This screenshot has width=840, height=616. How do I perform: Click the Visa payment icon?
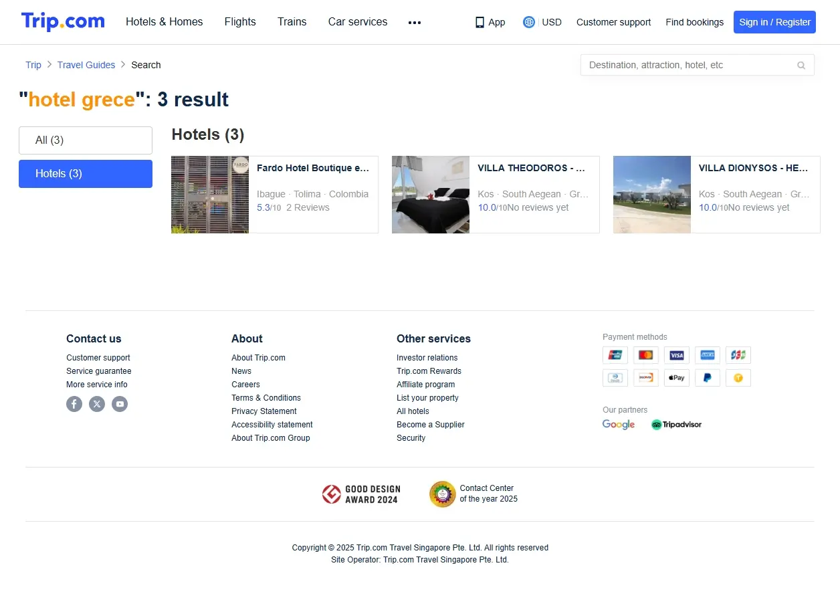point(677,355)
